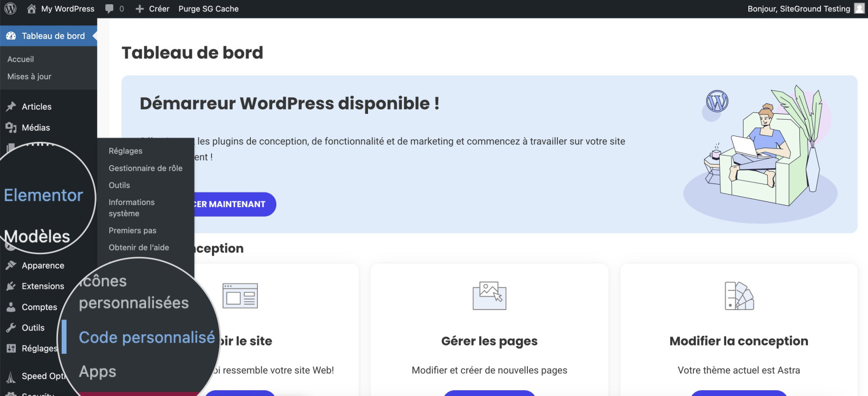Click the Tableau de bord page title

pyautogui.click(x=192, y=53)
